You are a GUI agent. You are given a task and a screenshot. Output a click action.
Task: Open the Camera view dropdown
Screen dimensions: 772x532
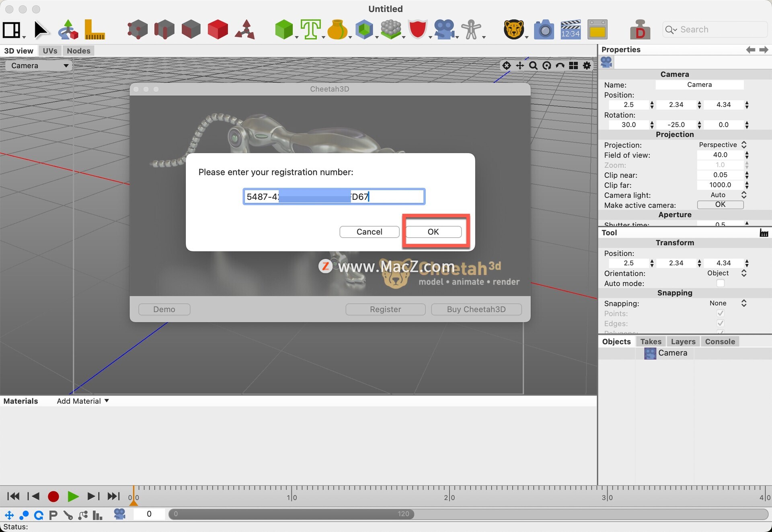point(39,66)
